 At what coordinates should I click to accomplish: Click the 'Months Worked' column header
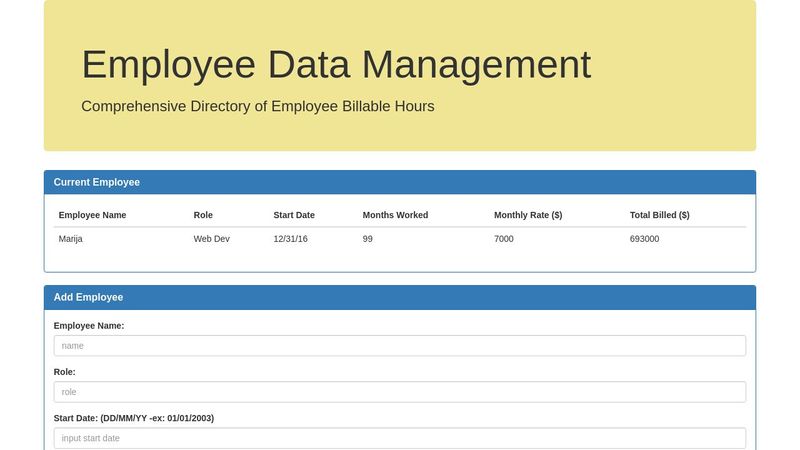pos(395,215)
